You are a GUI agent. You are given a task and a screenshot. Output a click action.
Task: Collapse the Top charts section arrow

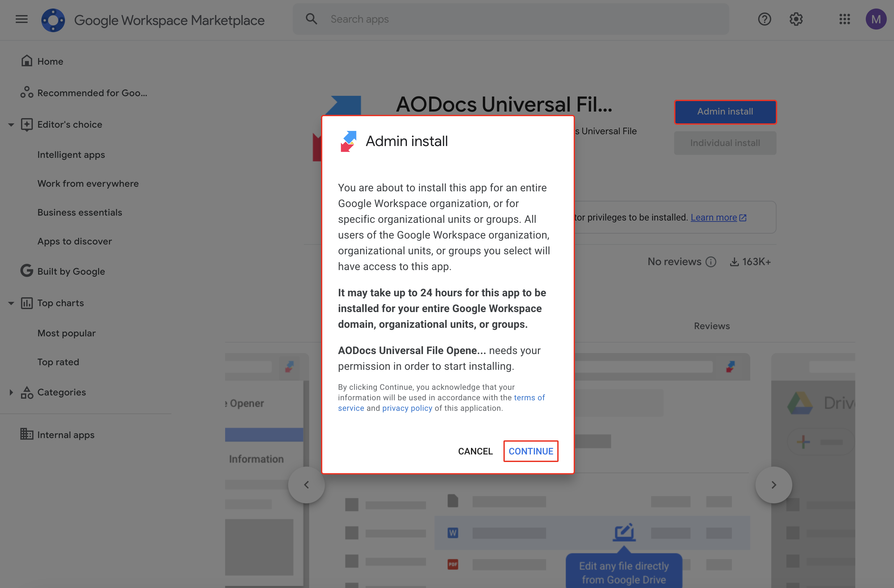point(11,303)
